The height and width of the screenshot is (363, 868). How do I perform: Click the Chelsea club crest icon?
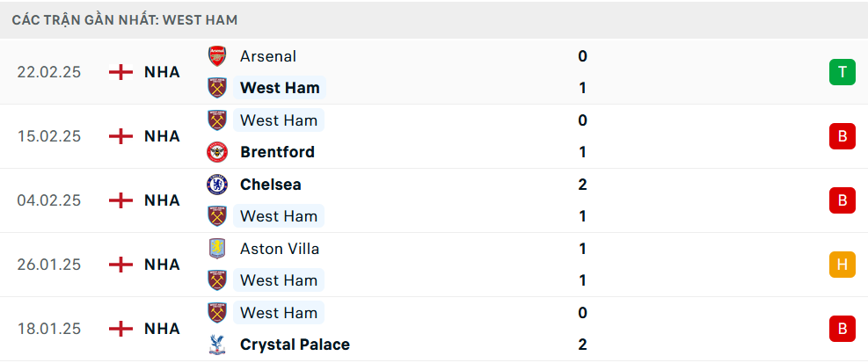coord(216,185)
